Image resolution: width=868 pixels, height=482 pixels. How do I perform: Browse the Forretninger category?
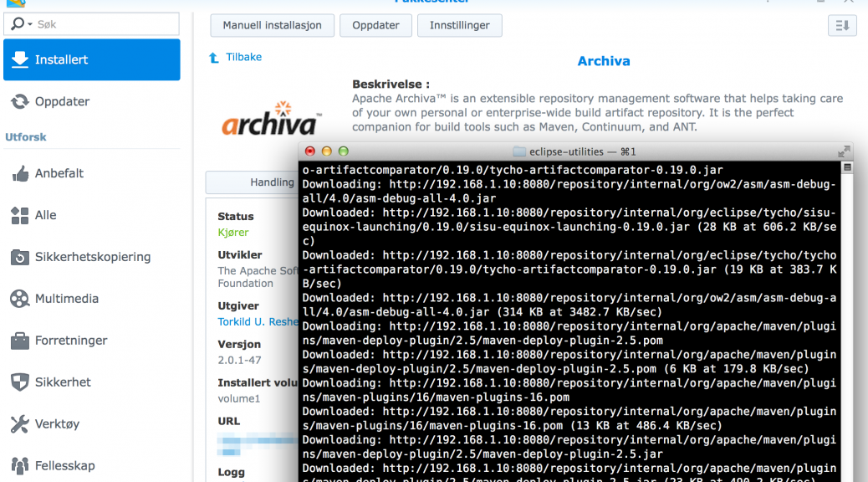[71, 341]
